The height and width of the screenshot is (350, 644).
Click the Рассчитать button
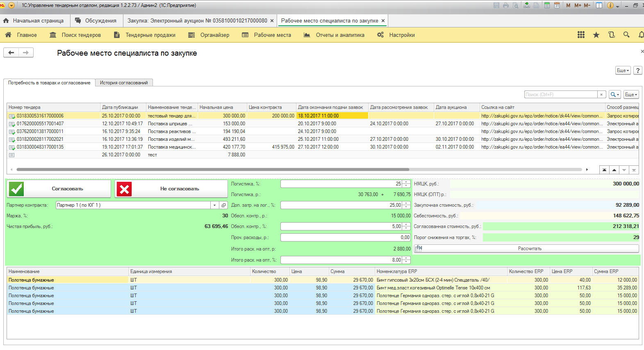pos(529,248)
